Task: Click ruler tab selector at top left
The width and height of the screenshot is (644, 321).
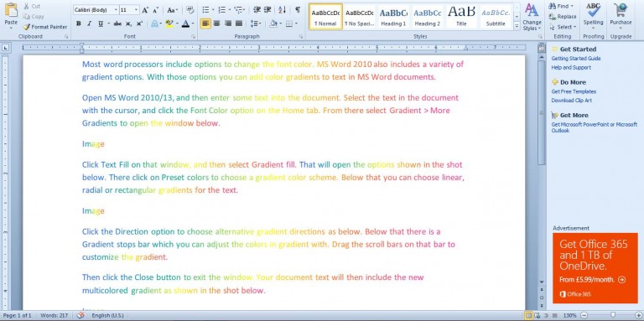Action: point(5,48)
